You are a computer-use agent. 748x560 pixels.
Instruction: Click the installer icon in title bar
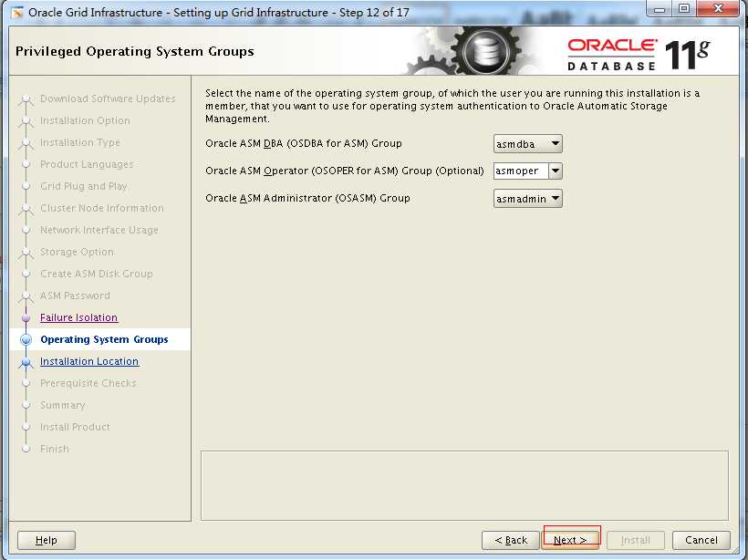[x=17, y=13]
